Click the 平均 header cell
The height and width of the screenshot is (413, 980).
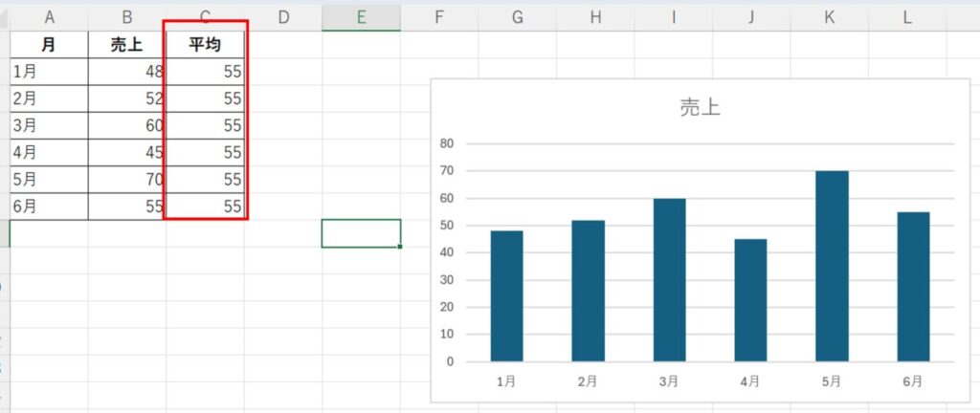205,45
